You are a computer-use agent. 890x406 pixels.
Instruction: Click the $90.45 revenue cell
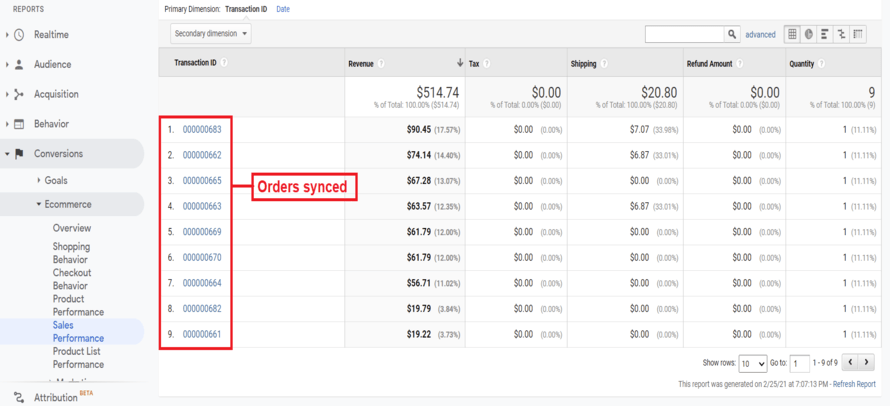tap(419, 129)
